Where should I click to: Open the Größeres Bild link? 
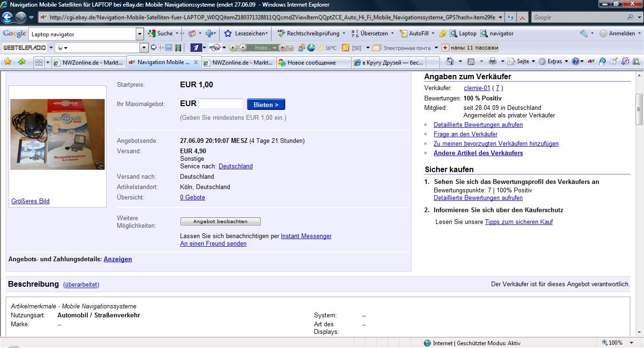click(x=30, y=201)
